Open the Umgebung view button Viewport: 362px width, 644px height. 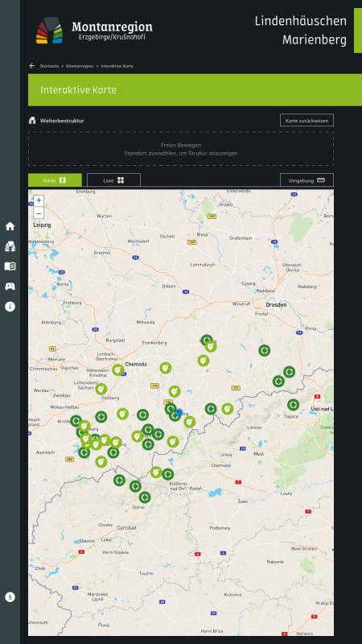[306, 180]
